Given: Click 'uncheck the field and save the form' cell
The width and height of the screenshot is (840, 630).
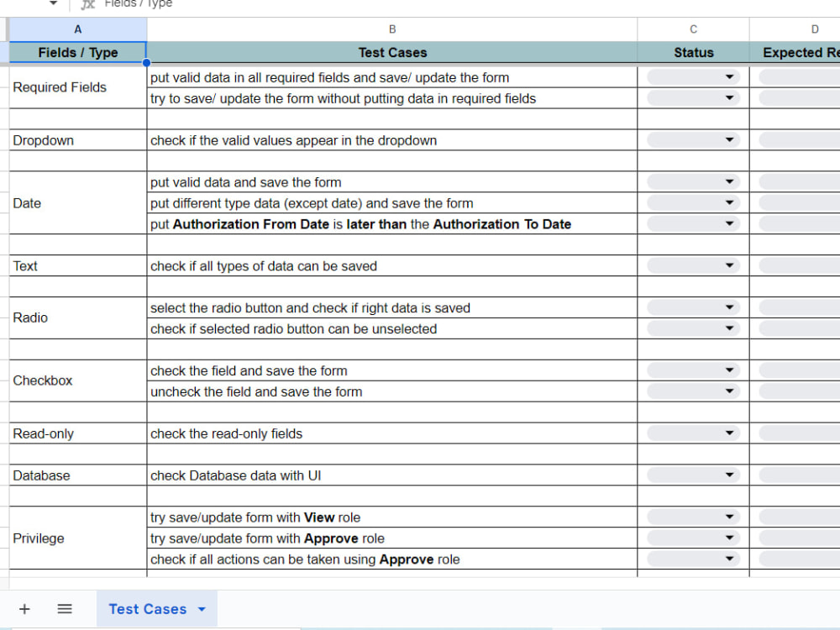Looking at the screenshot, I should click(392, 391).
